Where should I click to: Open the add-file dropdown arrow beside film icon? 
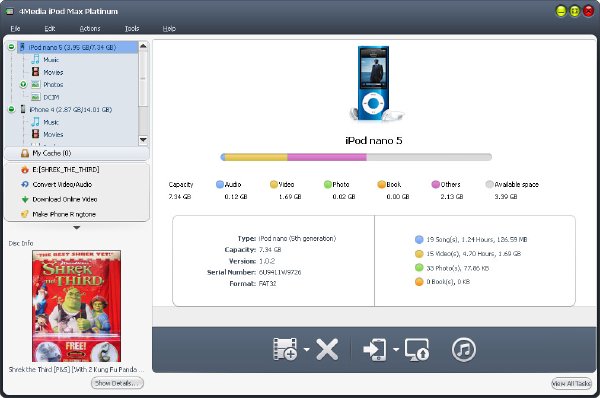307,349
